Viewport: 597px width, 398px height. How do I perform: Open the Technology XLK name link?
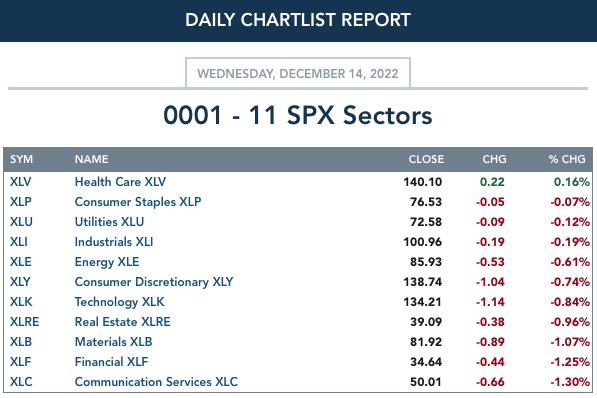coord(120,302)
